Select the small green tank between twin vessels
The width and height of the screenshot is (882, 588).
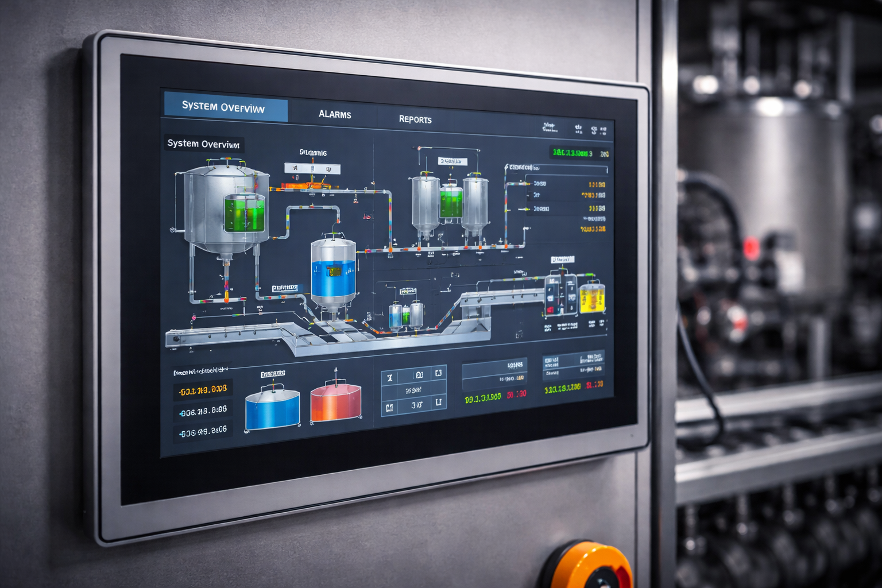click(451, 202)
